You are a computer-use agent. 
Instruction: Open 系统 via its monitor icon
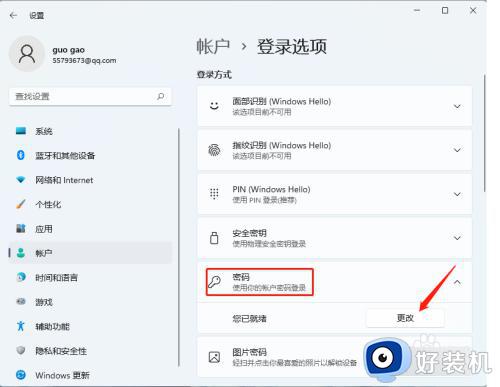click(21, 131)
